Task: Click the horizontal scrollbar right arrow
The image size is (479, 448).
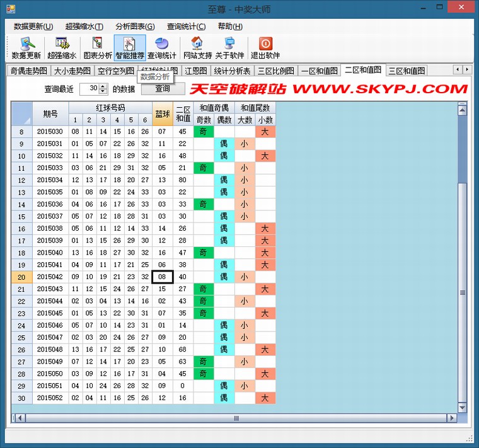Action: coord(451,418)
